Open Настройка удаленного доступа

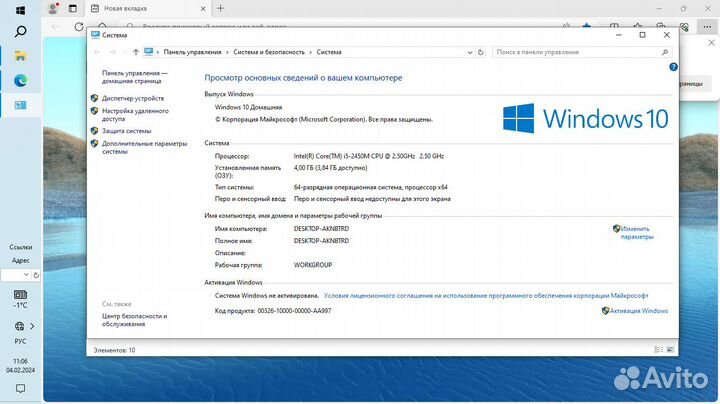coord(135,115)
